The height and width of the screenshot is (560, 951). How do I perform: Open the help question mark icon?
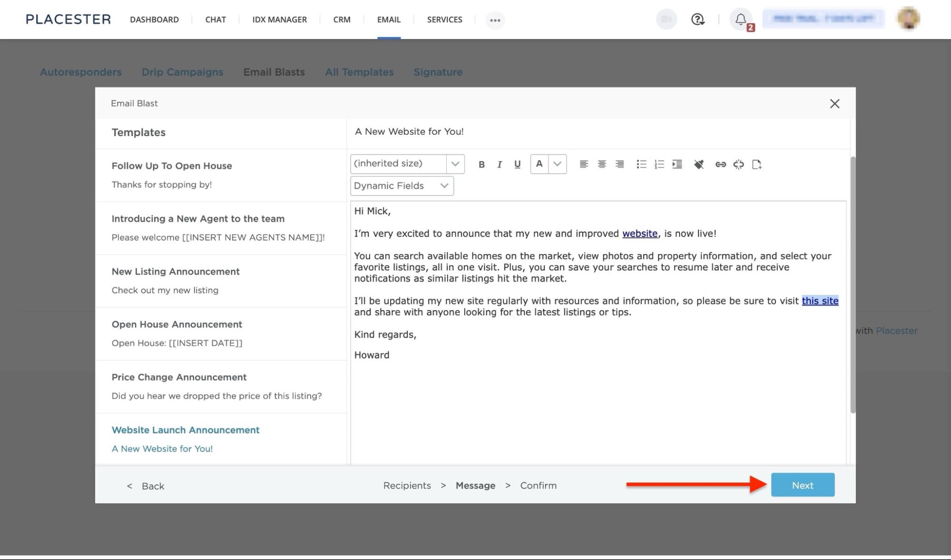click(x=697, y=20)
